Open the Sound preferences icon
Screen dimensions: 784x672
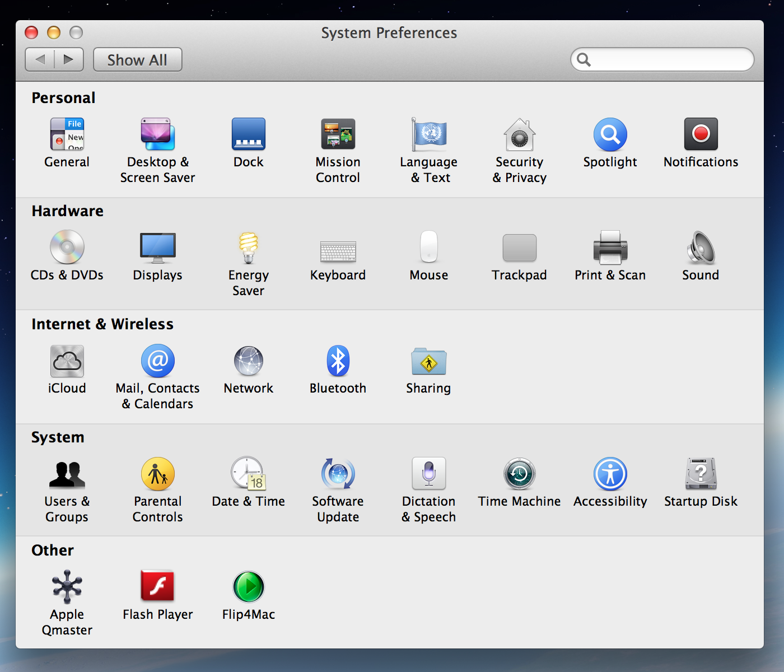tap(701, 248)
